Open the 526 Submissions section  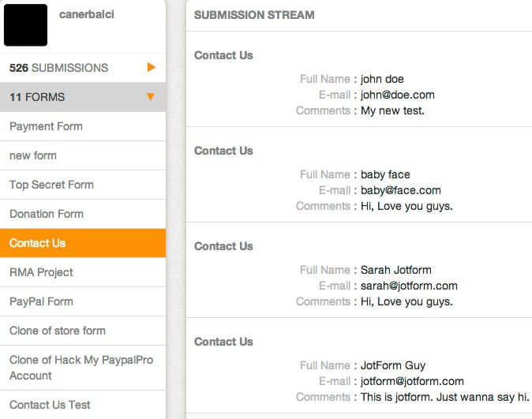click(59, 68)
